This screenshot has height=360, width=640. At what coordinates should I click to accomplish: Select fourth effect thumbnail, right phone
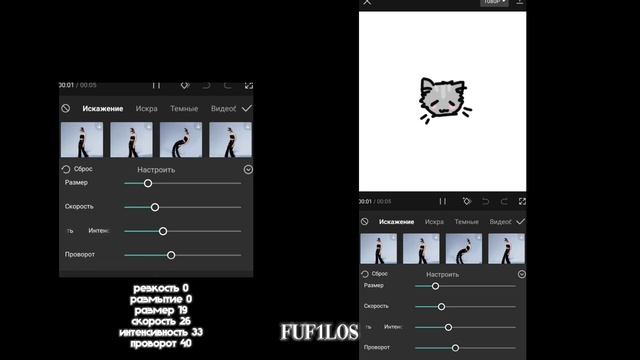[x=507, y=249]
